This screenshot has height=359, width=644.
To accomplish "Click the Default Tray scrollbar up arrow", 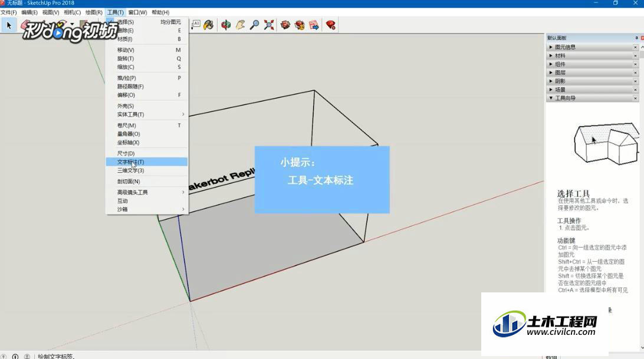I will click(x=642, y=47).
